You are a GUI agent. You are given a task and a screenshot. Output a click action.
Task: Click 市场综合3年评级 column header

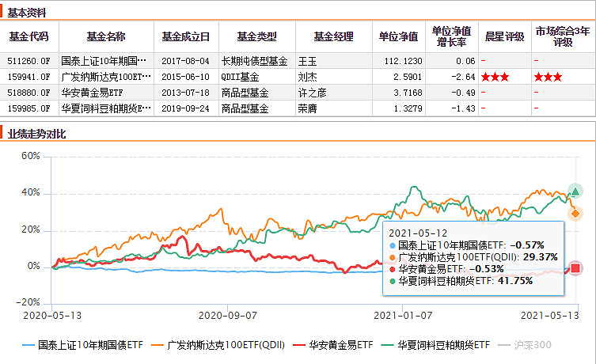[563, 36]
